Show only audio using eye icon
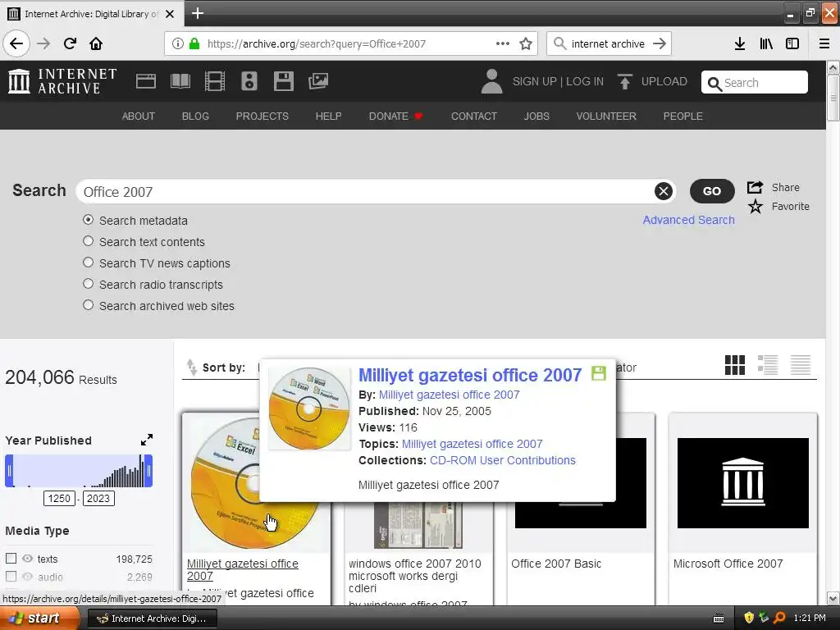Viewport: 840px width, 630px height. pos(27,577)
